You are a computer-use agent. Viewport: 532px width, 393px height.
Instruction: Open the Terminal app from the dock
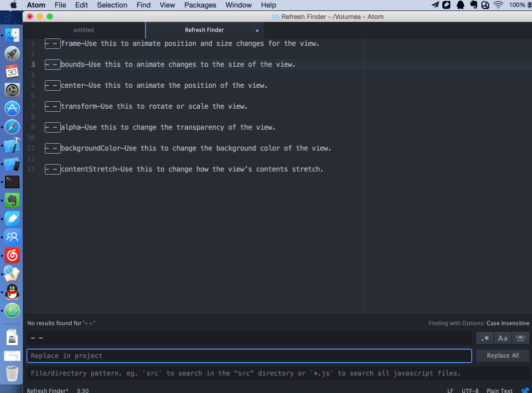pos(11,182)
